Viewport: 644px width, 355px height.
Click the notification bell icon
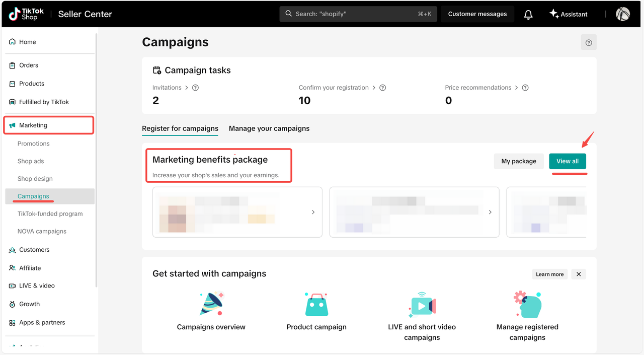tap(528, 15)
